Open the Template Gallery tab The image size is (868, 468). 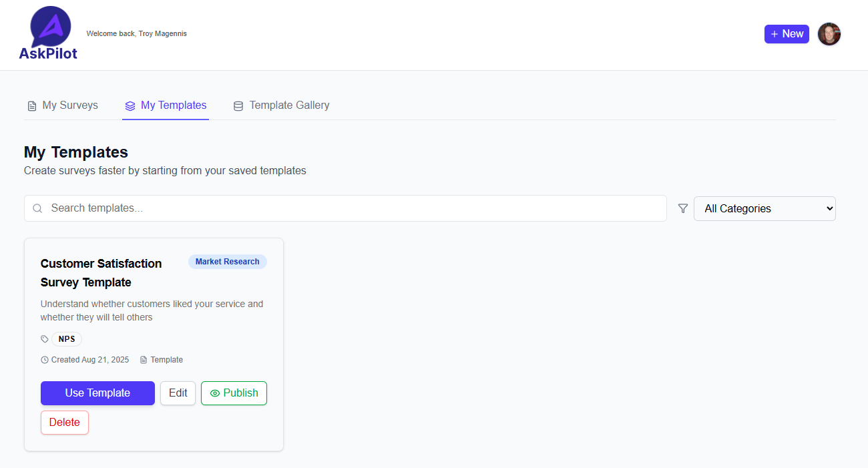tap(289, 105)
